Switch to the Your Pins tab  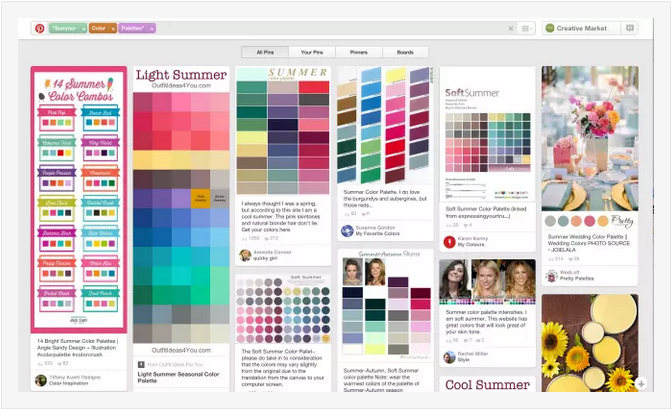[312, 52]
